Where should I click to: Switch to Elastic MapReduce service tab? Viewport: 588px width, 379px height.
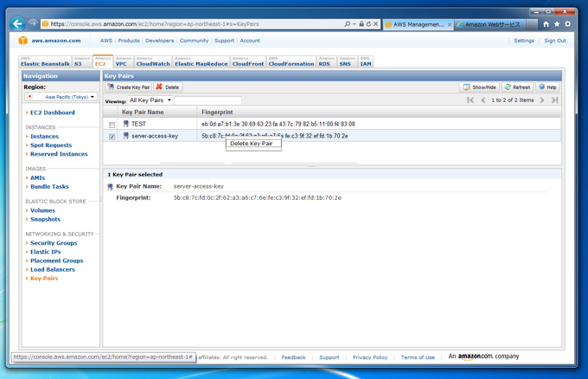tap(201, 61)
